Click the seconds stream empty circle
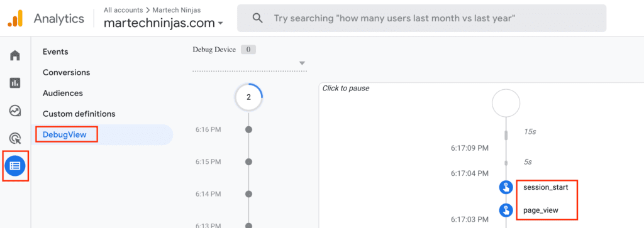Image resolution: width=644 pixels, height=228 pixels. pos(506,104)
